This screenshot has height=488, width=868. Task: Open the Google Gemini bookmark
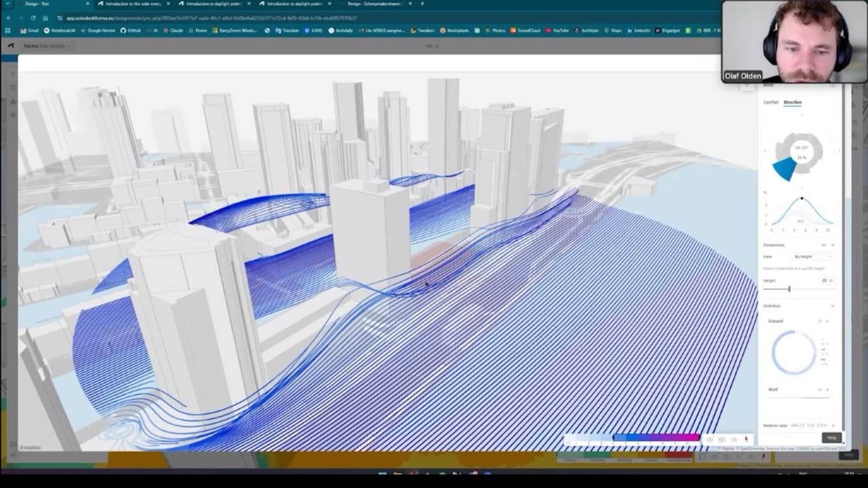(x=99, y=30)
